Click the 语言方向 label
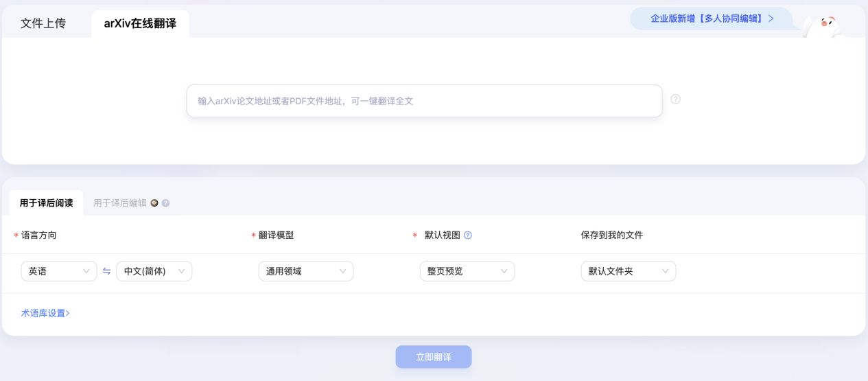Viewport: 868px width, 381px height. [39, 235]
